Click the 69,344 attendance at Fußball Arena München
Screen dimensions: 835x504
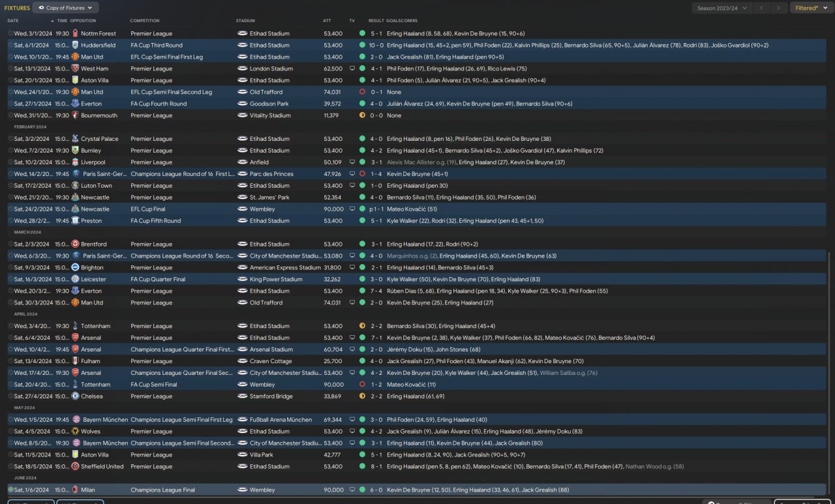coord(333,420)
